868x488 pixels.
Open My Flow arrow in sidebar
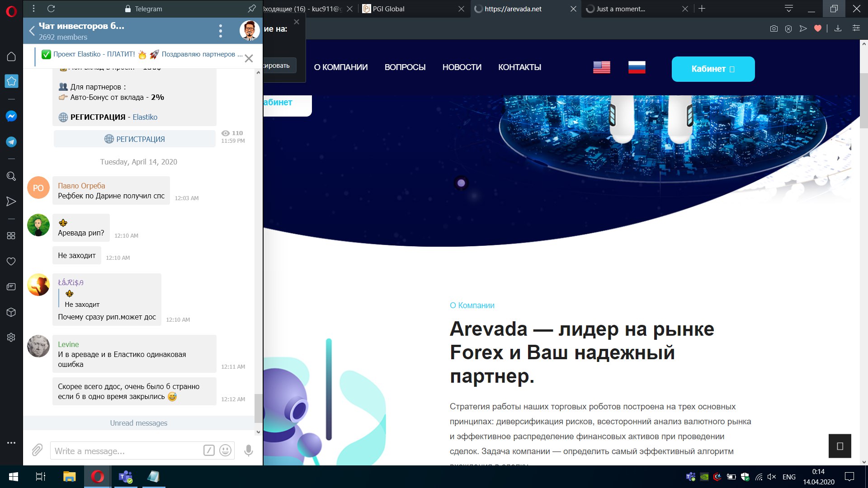coord(11,202)
